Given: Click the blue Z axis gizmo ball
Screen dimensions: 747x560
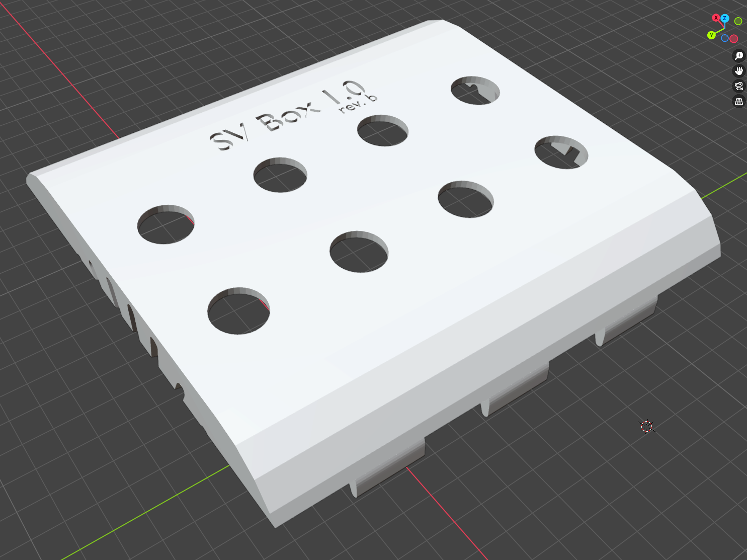Looking at the screenshot, I should tap(725, 18).
